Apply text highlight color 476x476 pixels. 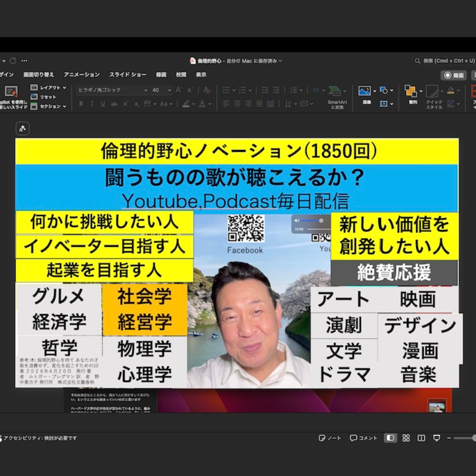pos(186,104)
